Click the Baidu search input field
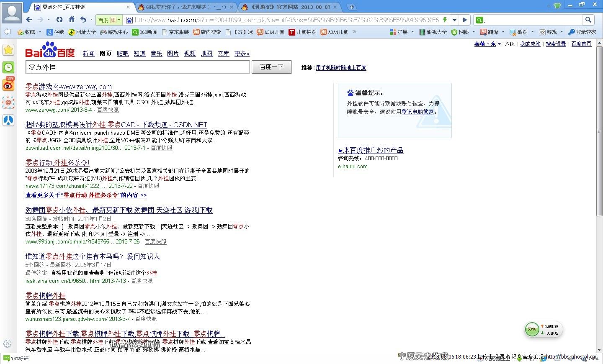Viewport: 603px width, 364px height. tap(137, 67)
